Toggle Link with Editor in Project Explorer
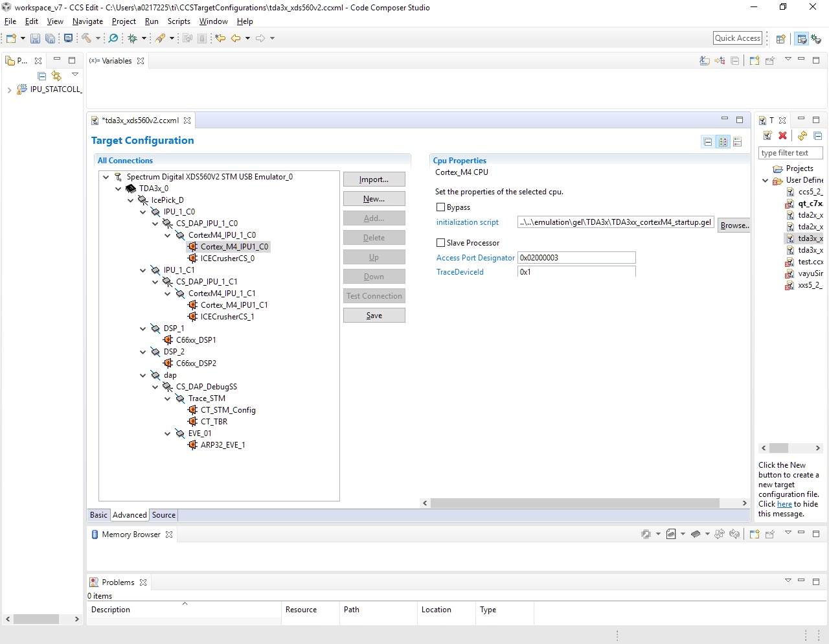The image size is (829, 644). coord(56,76)
